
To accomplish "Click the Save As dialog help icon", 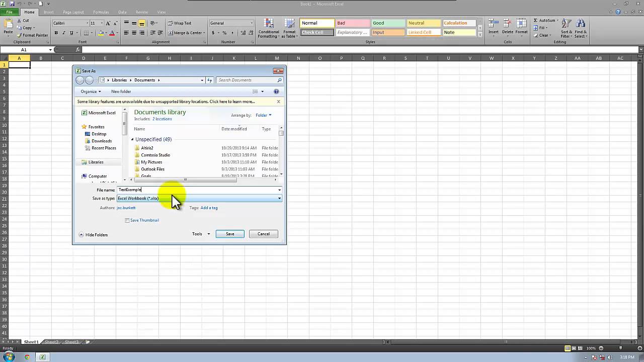I will point(276,92).
